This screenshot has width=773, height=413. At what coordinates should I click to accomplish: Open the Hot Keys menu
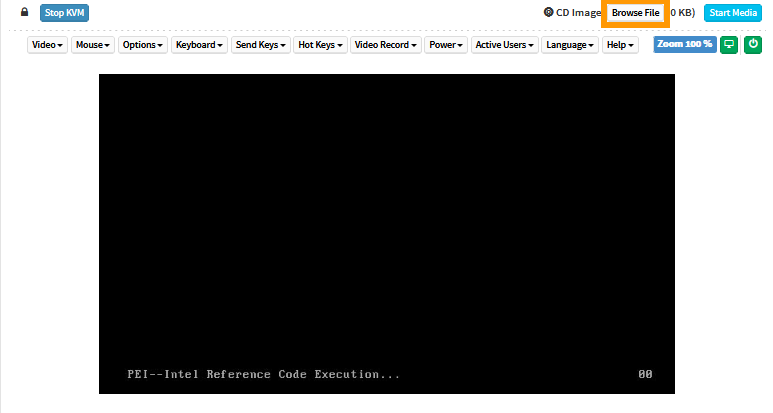pyautogui.click(x=320, y=45)
